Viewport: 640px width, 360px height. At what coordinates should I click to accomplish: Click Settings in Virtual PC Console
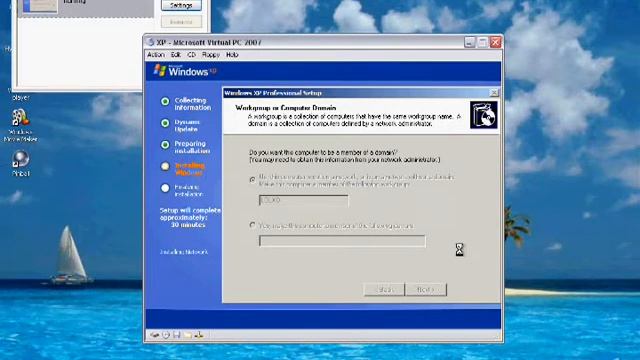tap(181, 5)
